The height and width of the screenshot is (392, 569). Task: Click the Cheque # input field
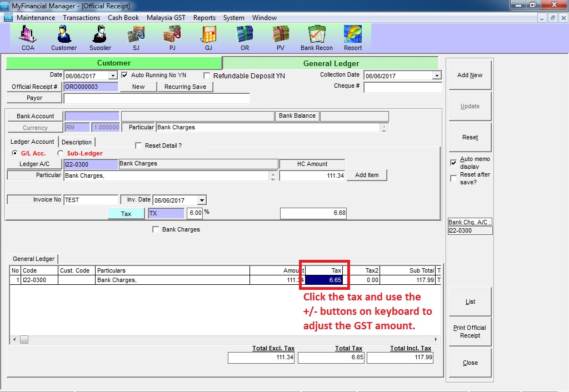click(x=402, y=87)
